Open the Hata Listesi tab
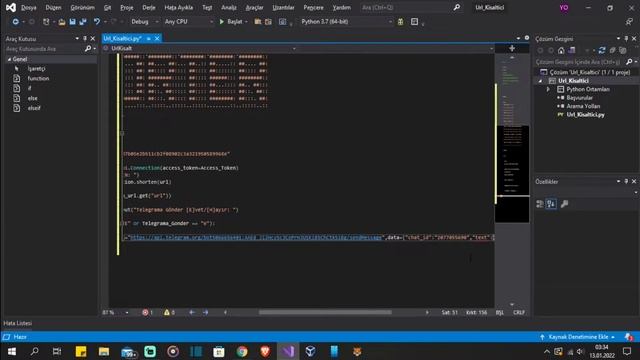 click(18, 323)
